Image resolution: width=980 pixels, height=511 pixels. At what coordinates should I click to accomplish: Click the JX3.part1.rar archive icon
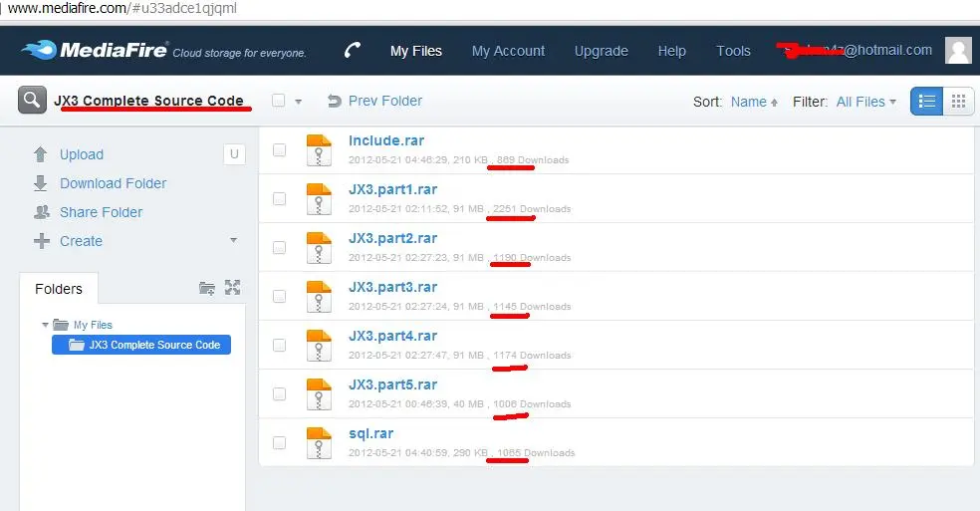[x=319, y=199]
